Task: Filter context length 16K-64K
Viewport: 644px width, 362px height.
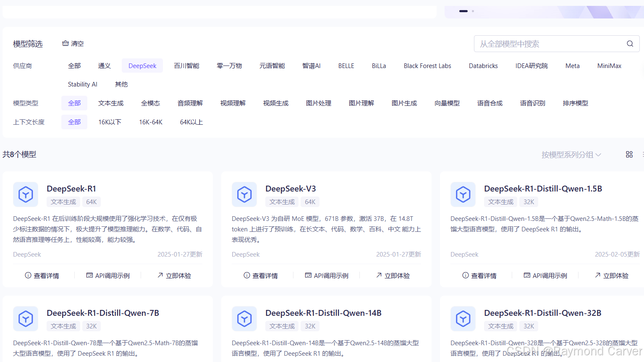Action: point(151,122)
